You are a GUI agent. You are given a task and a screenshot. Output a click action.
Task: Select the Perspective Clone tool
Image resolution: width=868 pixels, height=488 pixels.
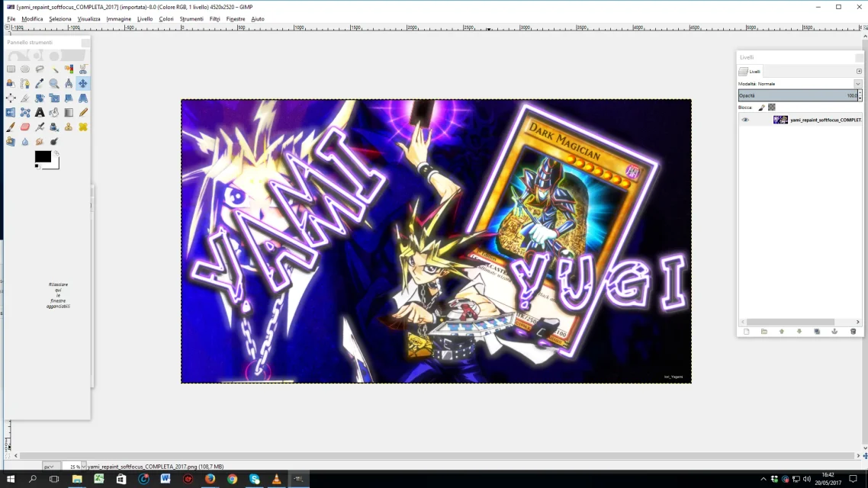[11, 141]
